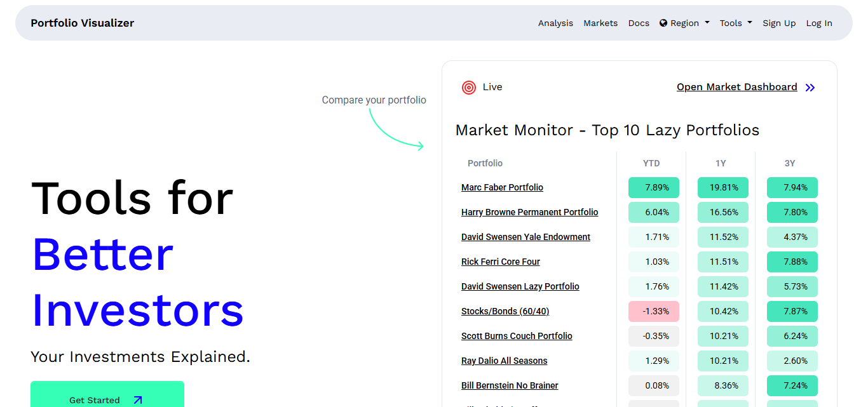Image resolution: width=868 pixels, height=407 pixels.
Task: Click the 1.71% YTD cell
Action: [654, 237]
